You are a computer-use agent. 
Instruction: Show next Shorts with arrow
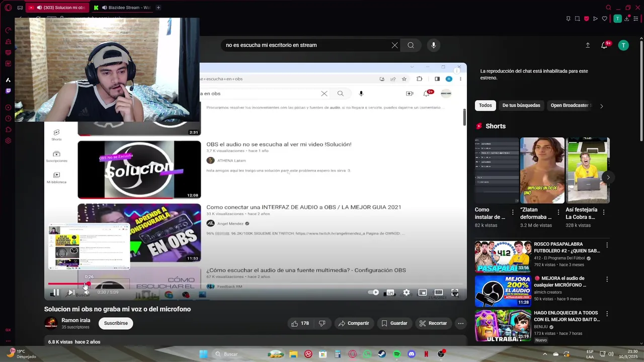tap(608, 177)
